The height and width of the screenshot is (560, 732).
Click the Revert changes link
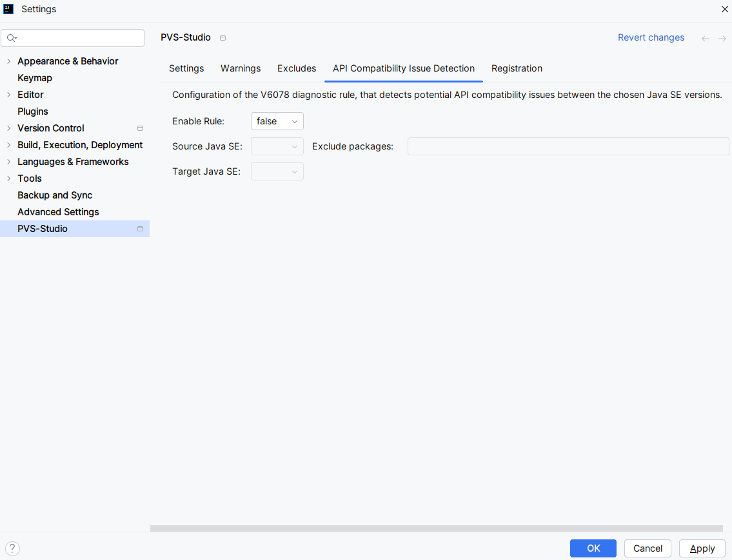tap(651, 37)
